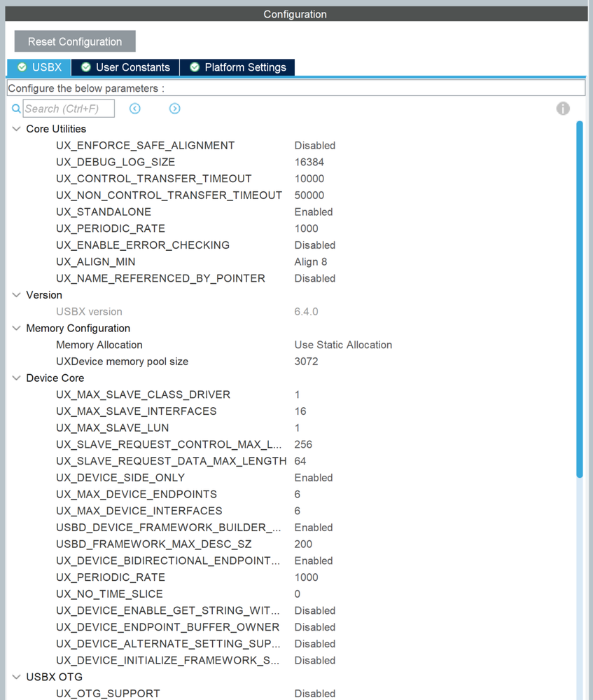Image resolution: width=593 pixels, height=700 pixels.
Task: Change UX_STANDALONE Enabled value
Action: (x=313, y=212)
